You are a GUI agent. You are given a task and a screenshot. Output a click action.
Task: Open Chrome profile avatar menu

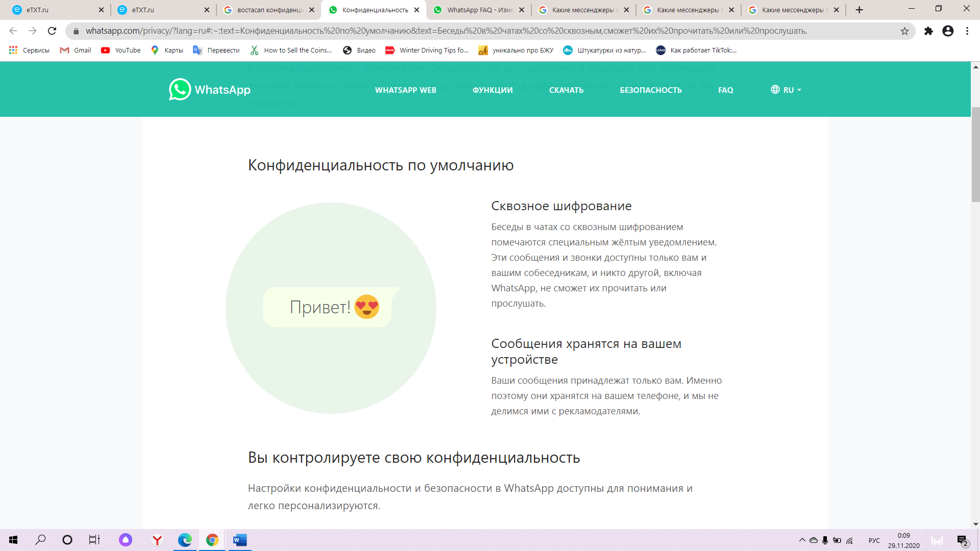point(948,31)
